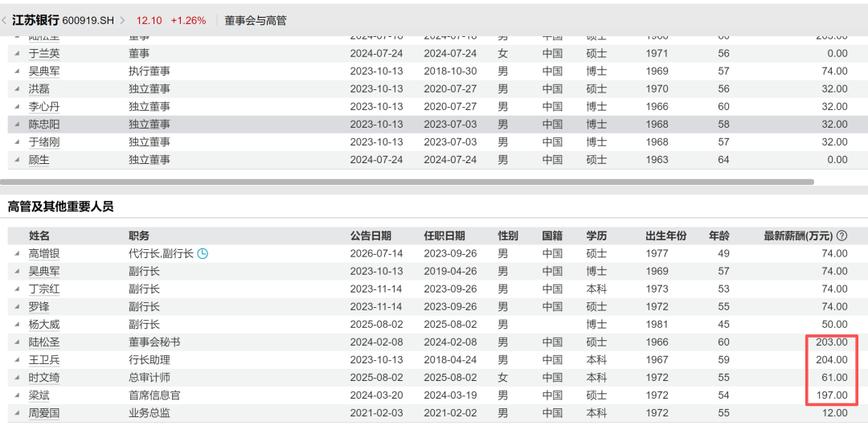Open 陈忠阳's profile link

[x=44, y=125]
